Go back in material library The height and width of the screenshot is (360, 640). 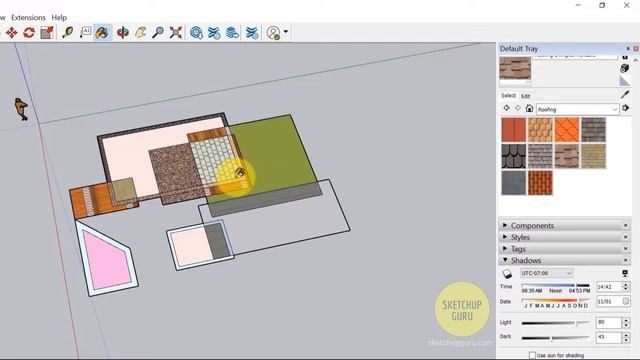pyautogui.click(x=507, y=108)
